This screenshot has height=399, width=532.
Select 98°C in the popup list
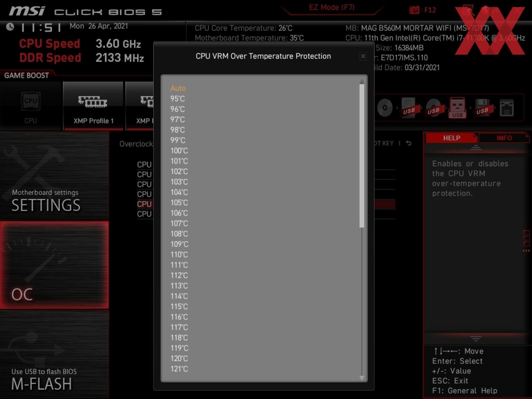tap(178, 130)
